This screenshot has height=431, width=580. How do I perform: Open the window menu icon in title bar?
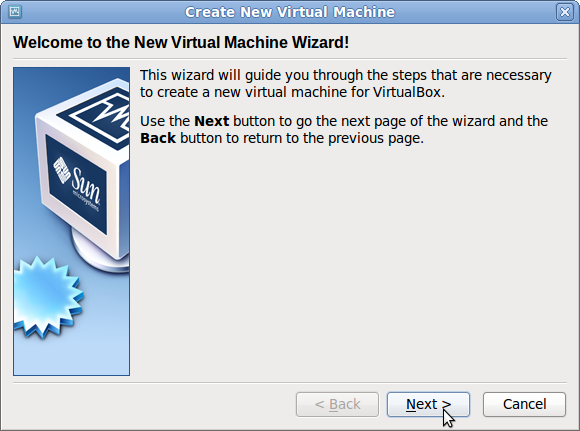tap(15, 12)
